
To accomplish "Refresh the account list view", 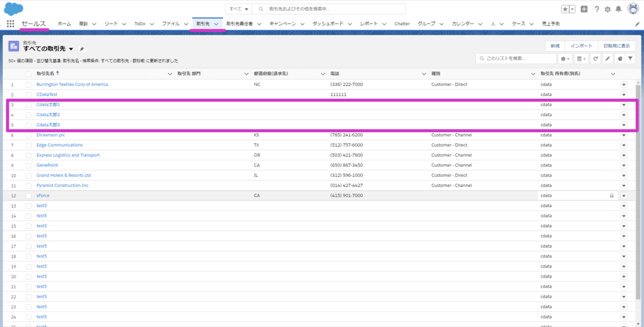I will [595, 59].
